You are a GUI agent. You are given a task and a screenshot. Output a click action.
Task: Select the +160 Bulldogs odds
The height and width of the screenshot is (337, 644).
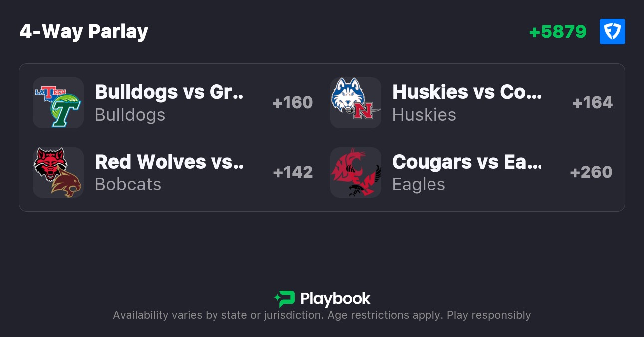point(293,103)
